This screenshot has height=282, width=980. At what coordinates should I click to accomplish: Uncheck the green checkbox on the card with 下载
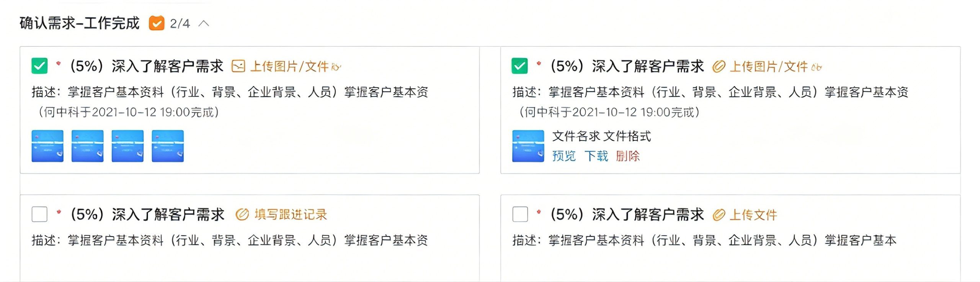[x=519, y=66]
